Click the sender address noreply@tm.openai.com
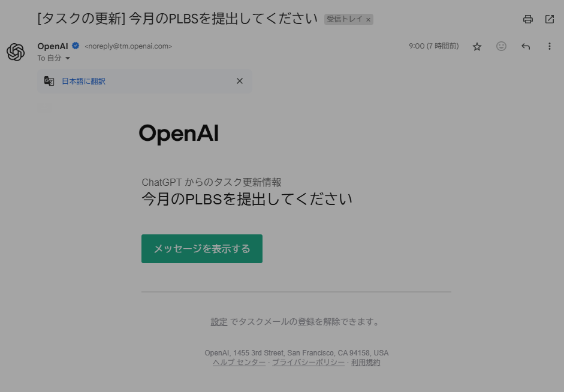The height and width of the screenshot is (392, 564). (x=128, y=46)
